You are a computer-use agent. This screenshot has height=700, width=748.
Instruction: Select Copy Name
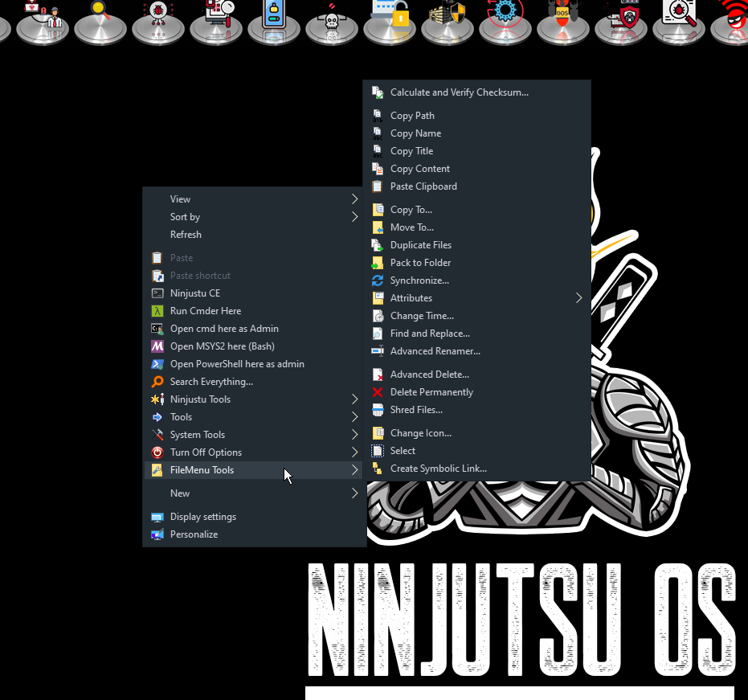476,133
